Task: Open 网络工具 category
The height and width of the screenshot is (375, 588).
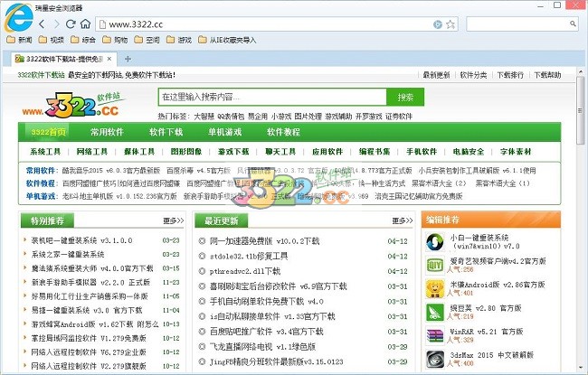Action: (x=92, y=152)
